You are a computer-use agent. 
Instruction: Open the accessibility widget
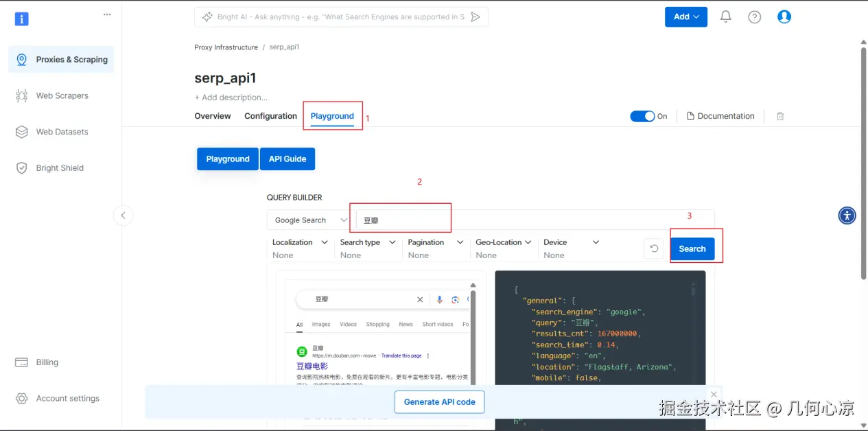coord(847,215)
